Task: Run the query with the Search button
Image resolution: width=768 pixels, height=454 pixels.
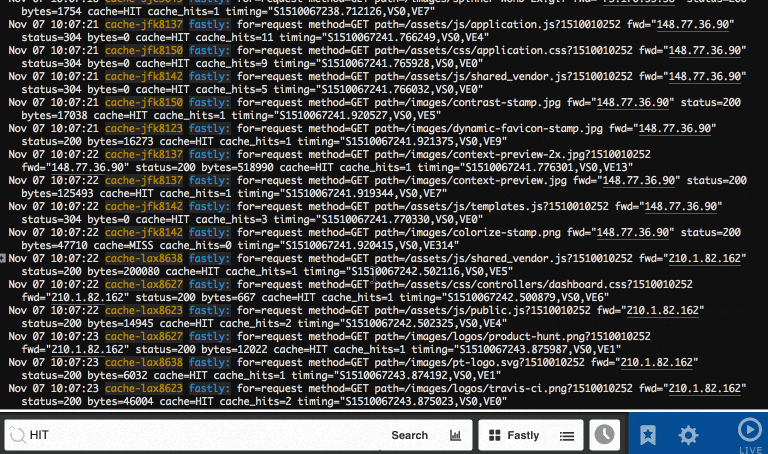Action: (409, 435)
